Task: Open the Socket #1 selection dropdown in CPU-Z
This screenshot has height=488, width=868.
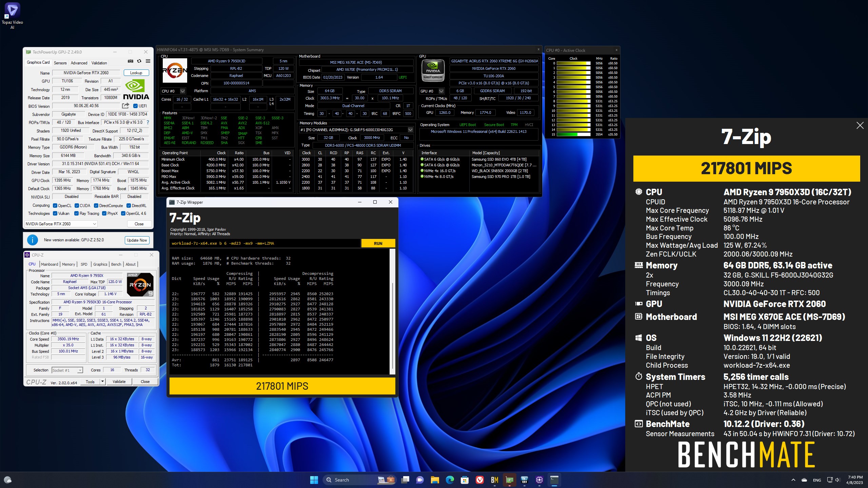Action: [x=67, y=370]
